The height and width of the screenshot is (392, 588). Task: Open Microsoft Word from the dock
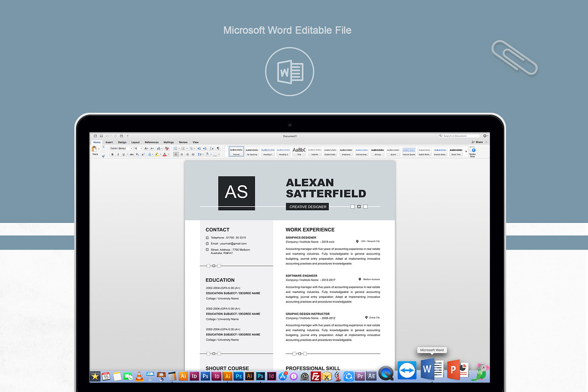tap(427, 370)
